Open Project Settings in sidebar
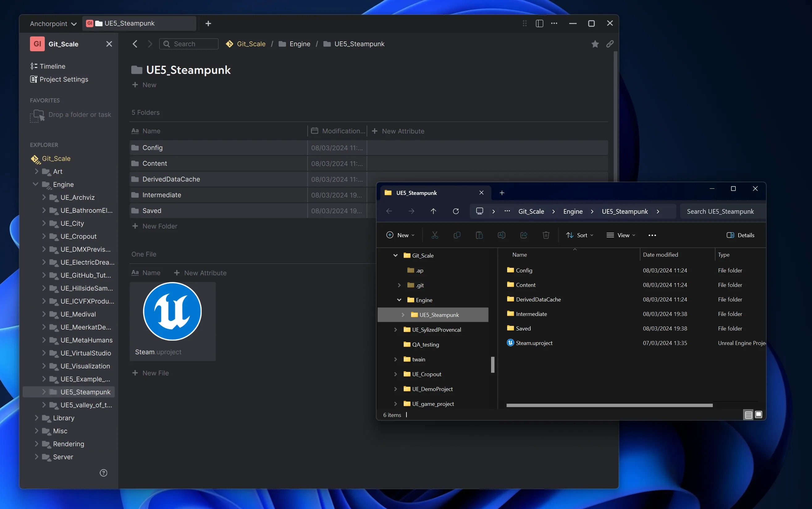Screen dimensions: 812x509 tap(64, 79)
